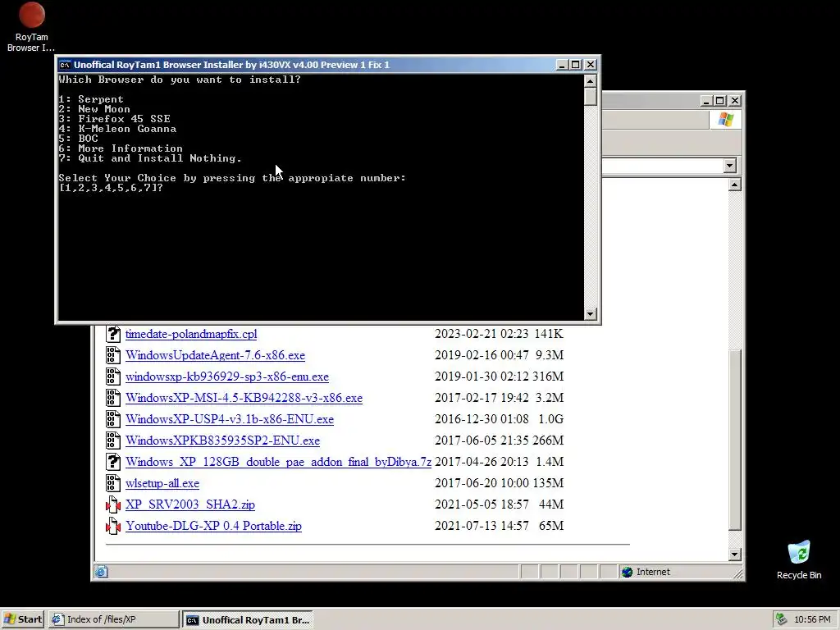The width and height of the screenshot is (840, 630).
Task: Click the '7: Quit and Install Nothing.' console line
Action: click(150, 158)
